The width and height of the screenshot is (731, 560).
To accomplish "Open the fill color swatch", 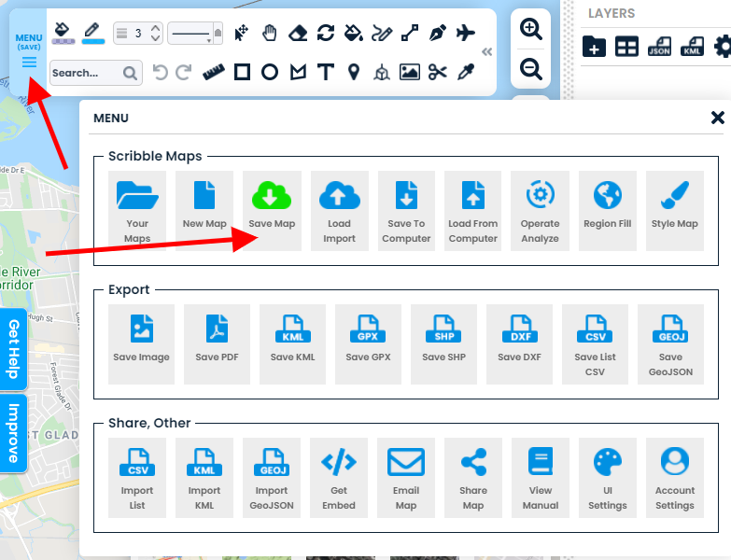I will [64, 34].
